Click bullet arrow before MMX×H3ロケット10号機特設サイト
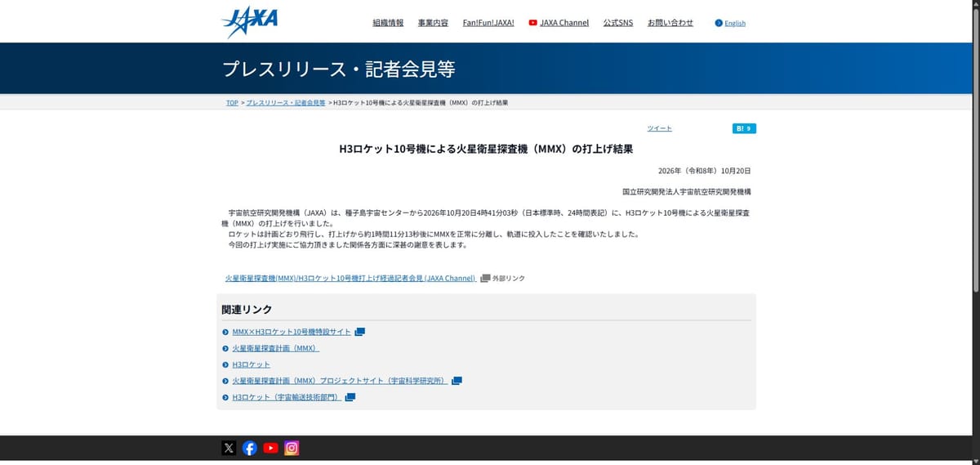 pyautogui.click(x=225, y=332)
